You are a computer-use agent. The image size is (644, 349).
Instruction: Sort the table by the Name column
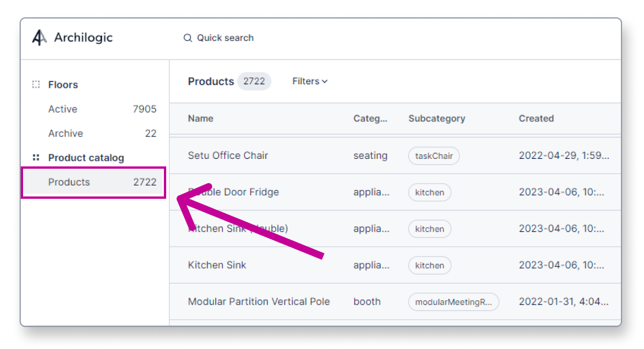tap(200, 118)
